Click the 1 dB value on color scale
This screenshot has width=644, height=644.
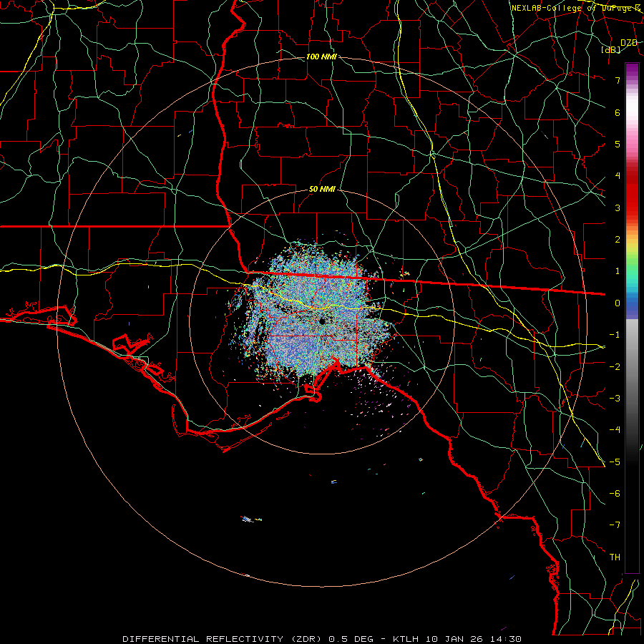(x=618, y=271)
